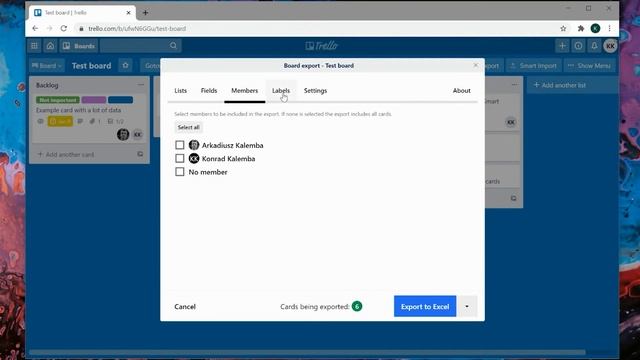Click the checklist 1/2 badge on card

116,121
